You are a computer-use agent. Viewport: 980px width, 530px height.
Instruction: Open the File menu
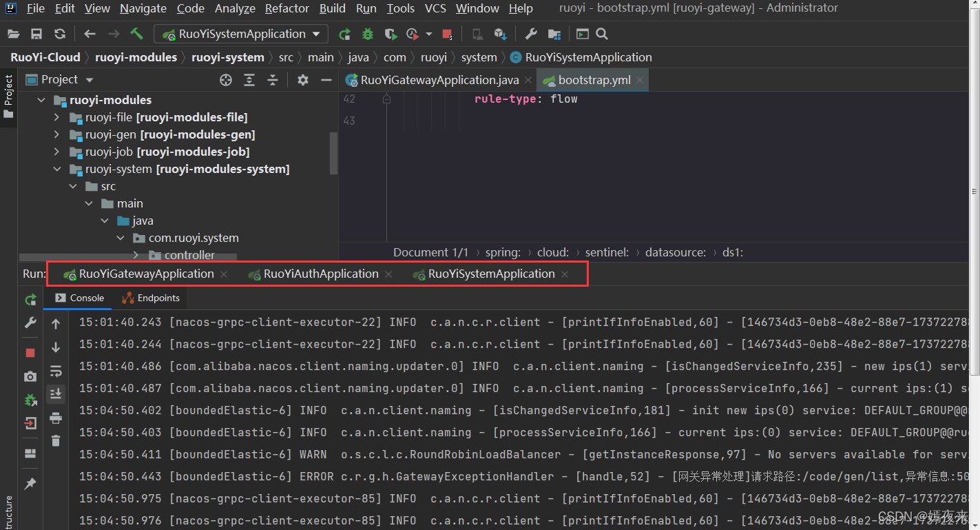pyautogui.click(x=35, y=8)
